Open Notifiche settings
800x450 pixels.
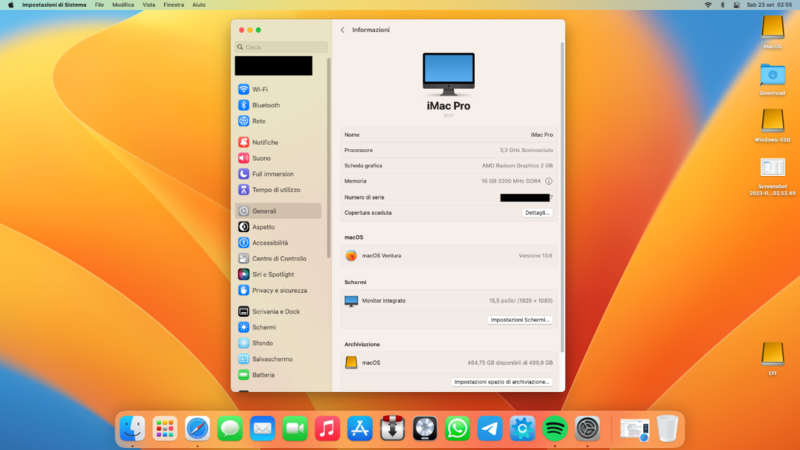click(278, 142)
